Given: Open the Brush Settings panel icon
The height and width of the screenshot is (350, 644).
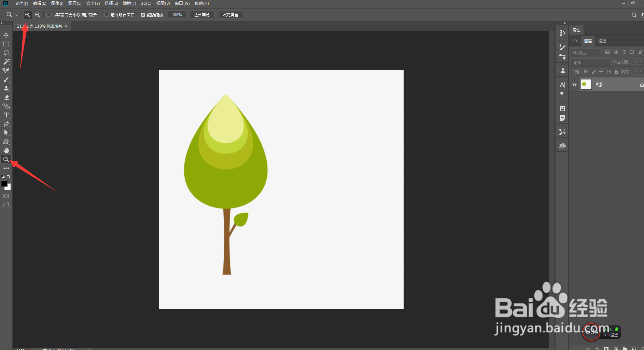Looking at the screenshot, I should (562, 47).
